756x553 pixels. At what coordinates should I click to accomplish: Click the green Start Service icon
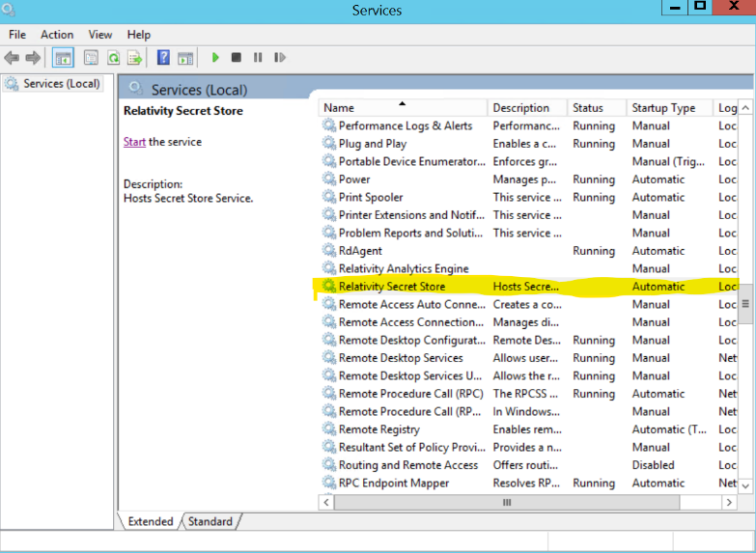(x=215, y=58)
